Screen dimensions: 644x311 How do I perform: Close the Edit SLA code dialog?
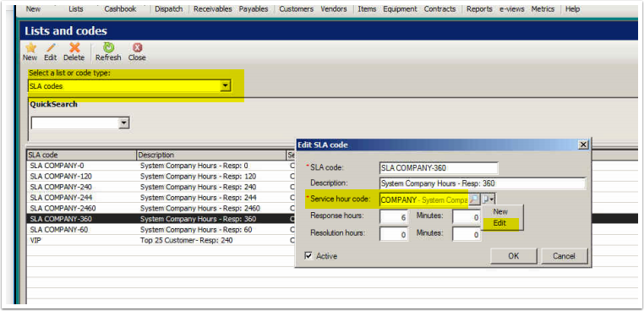pos(582,145)
